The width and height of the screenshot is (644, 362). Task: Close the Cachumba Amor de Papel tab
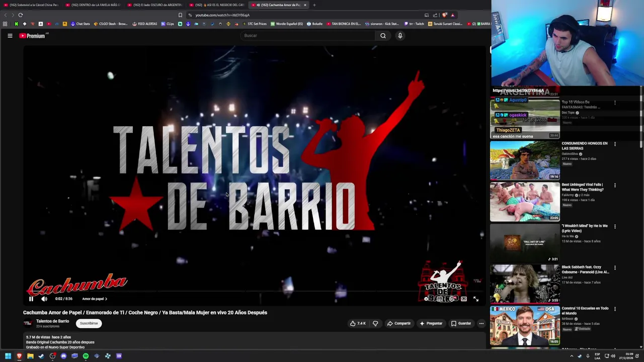tap(305, 5)
